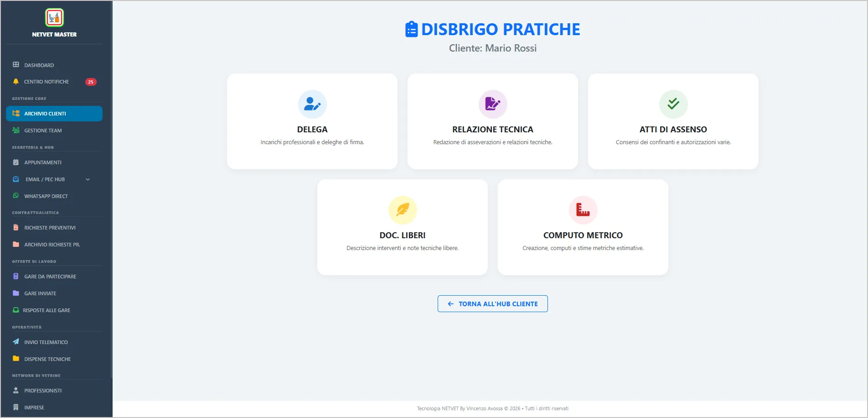The image size is (868, 418).
Task: Click the Gare da Partecipare calculator icon
Action: pos(16,276)
